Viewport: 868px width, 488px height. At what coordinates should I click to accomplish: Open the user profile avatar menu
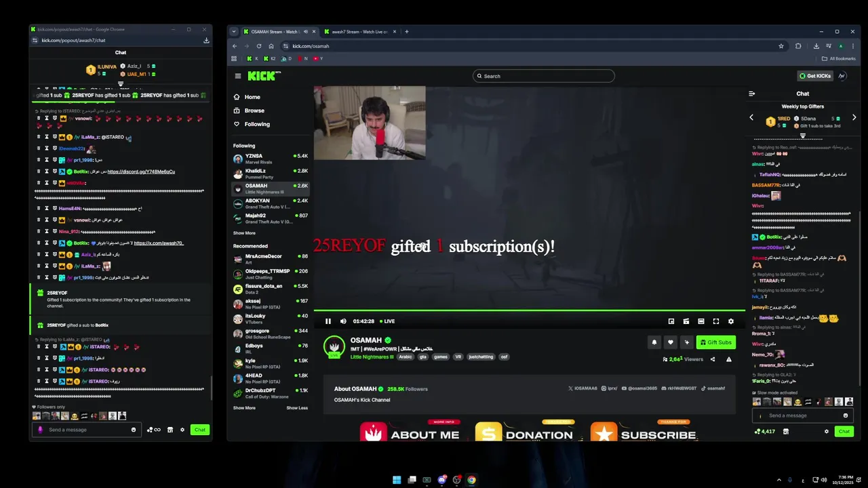tap(842, 76)
